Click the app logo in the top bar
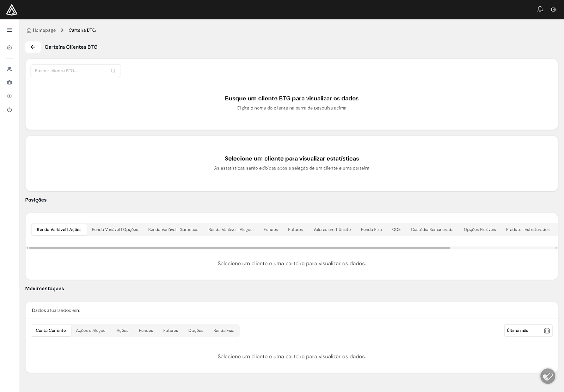The width and height of the screenshot is (564, 392). click(12, 10)
